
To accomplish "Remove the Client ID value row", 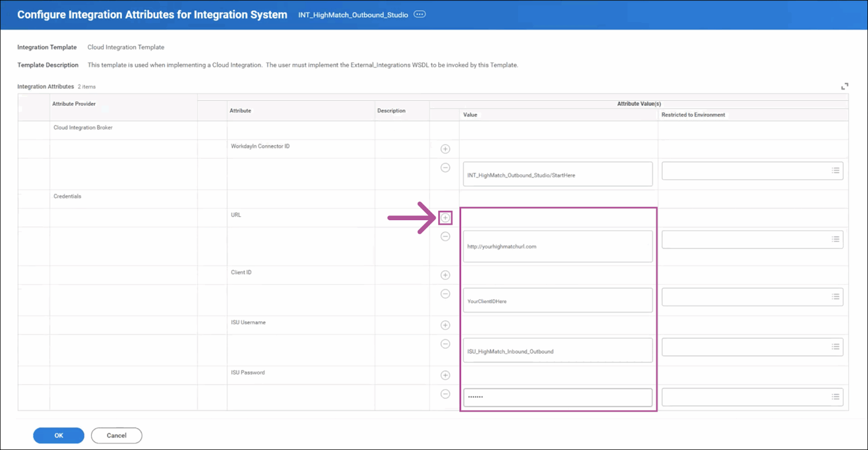I will (x=445, y=294).
